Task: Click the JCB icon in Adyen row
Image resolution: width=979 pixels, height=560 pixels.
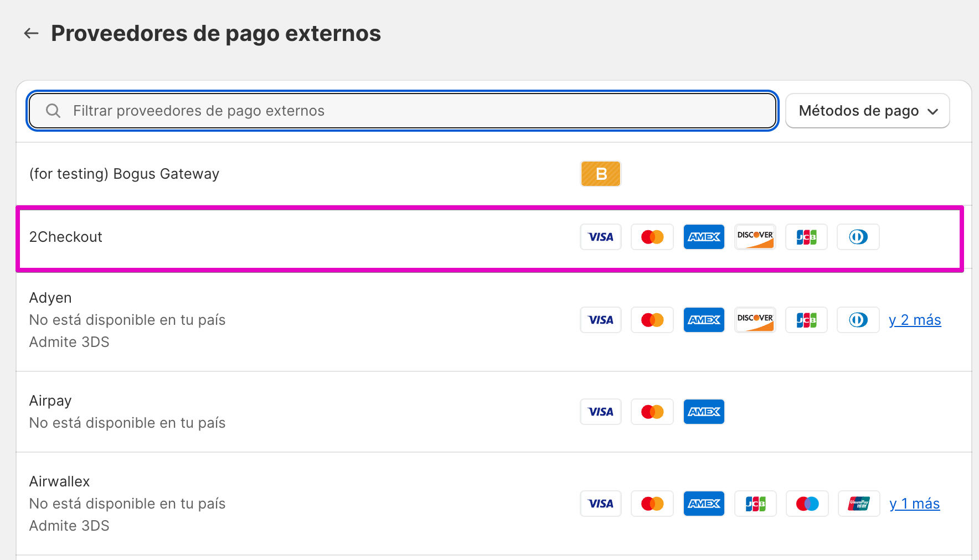Action: (807, 320)
